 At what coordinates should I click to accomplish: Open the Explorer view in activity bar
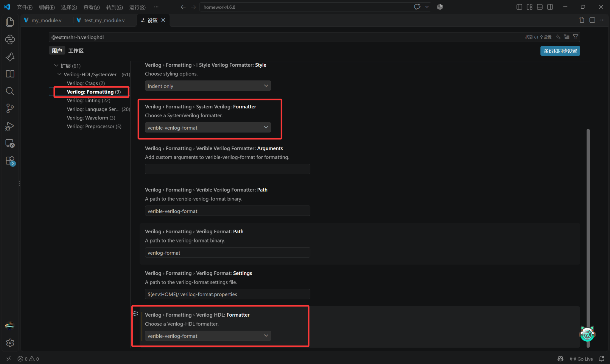click(10, 22)
